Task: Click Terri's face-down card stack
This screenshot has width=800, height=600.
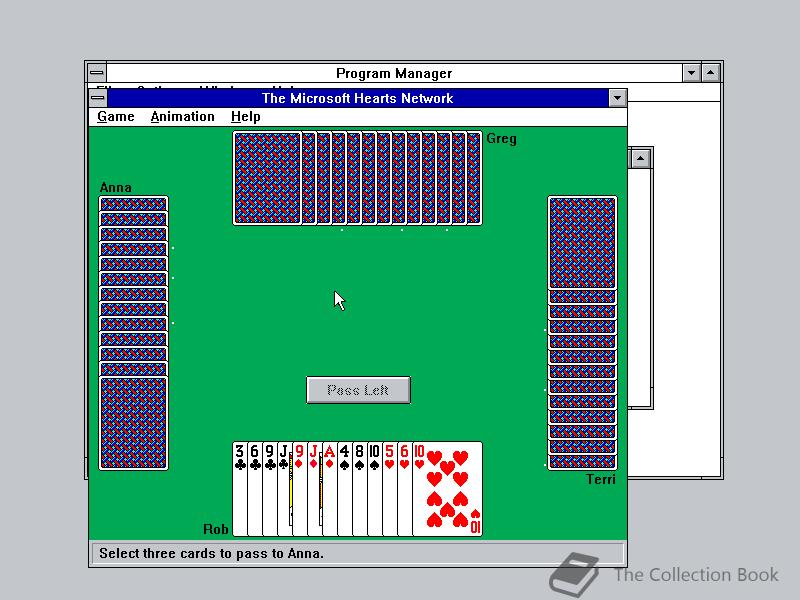Action: tap(582, 333)
